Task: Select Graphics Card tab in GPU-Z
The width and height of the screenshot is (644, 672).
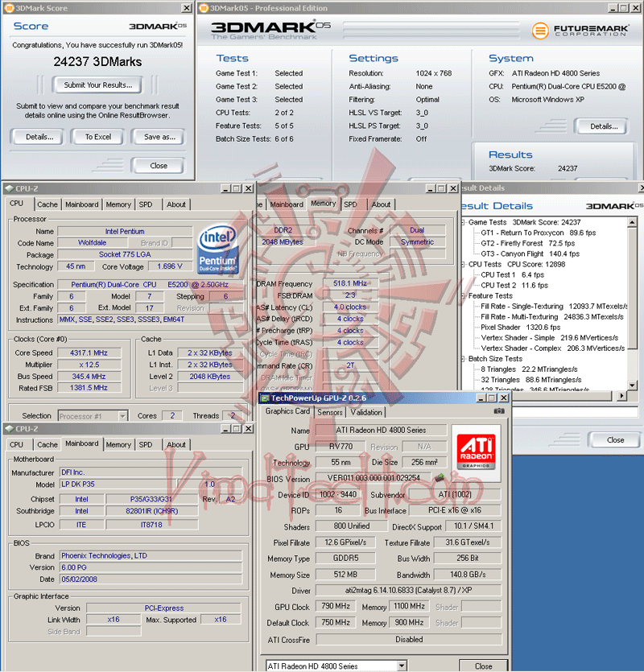Action: 287,411
